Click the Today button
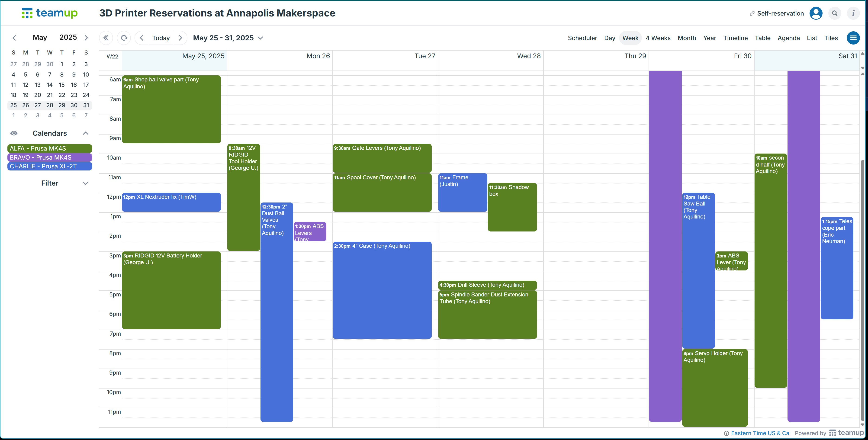 [x=161, y=38]
